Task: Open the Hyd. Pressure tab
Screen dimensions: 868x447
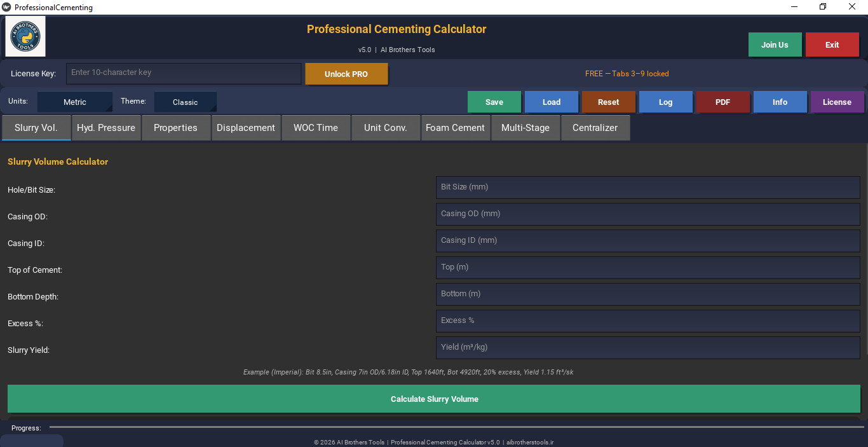Action: tap(106, 128)
